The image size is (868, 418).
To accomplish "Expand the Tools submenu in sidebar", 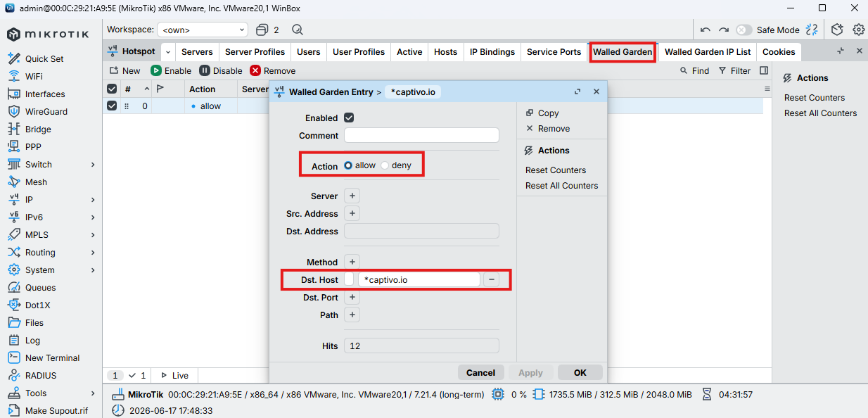I will click(93, 393).
